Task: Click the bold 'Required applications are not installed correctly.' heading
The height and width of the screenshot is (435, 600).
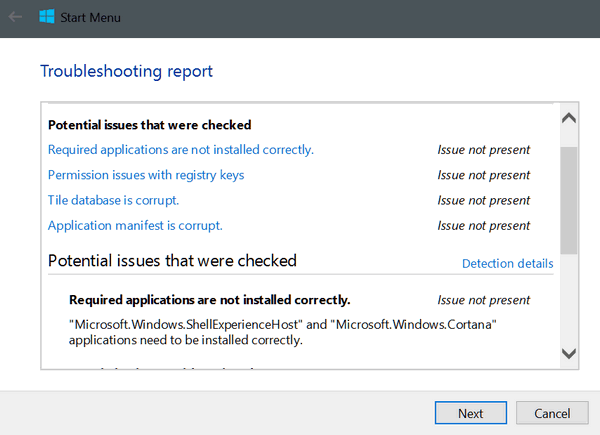Action: pyautogui.click(x=209, y=300)
